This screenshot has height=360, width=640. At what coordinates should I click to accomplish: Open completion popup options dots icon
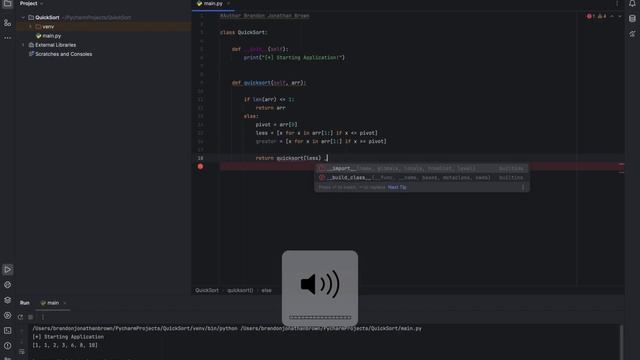coord(523,187)
